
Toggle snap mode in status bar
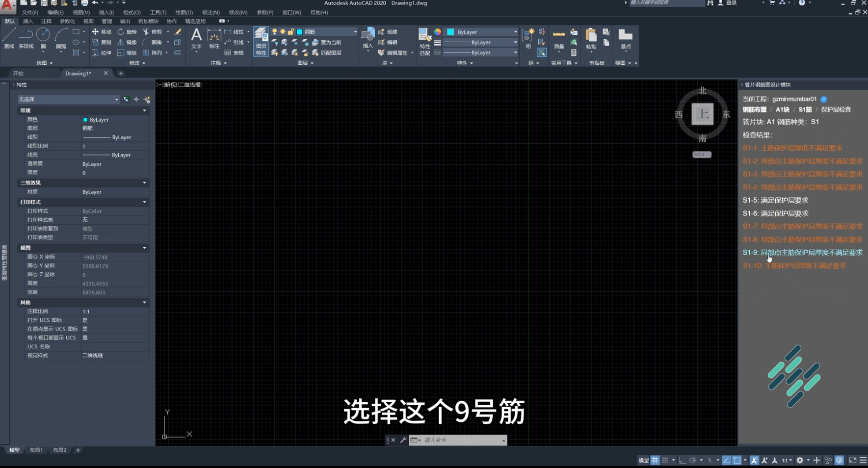tap(665, 460)
